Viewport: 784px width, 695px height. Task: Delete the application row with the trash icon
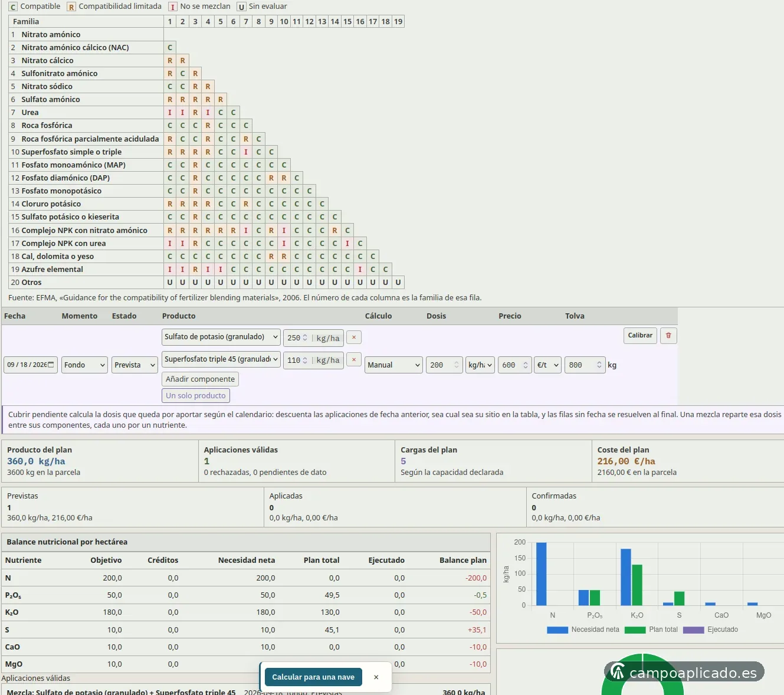[668, 336]
